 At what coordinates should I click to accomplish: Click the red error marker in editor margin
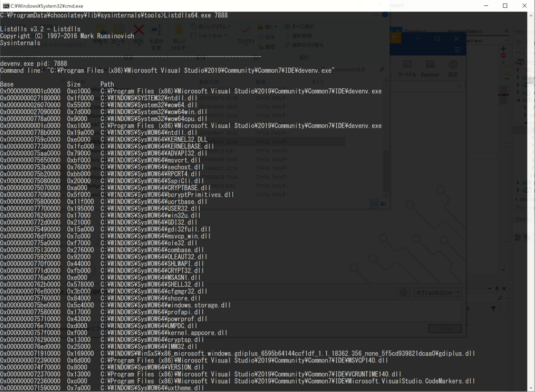click(x=503, y=56)
